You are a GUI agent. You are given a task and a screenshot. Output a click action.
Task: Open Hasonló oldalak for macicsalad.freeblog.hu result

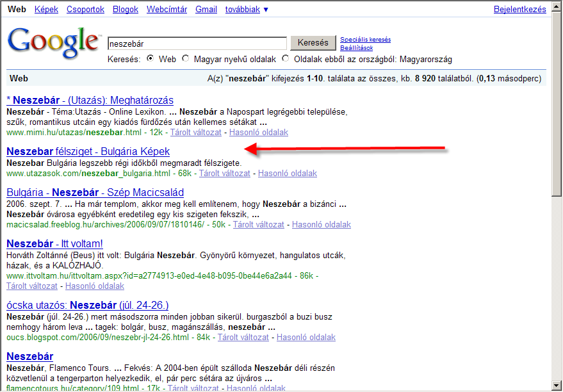(322, 225)
